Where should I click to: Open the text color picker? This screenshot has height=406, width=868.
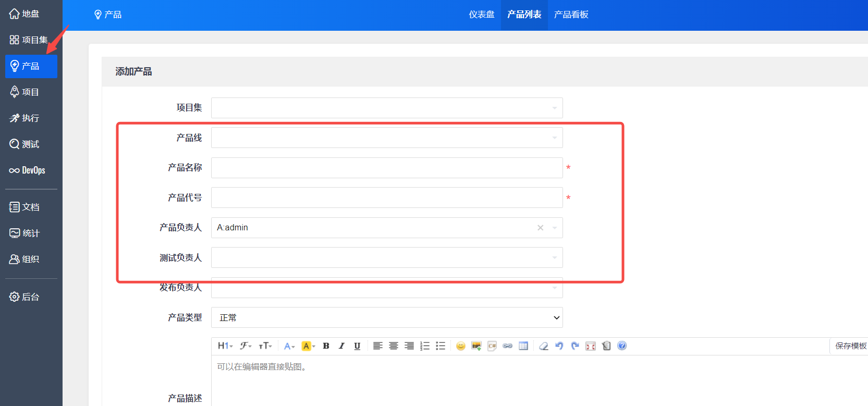tap(289, 346)
